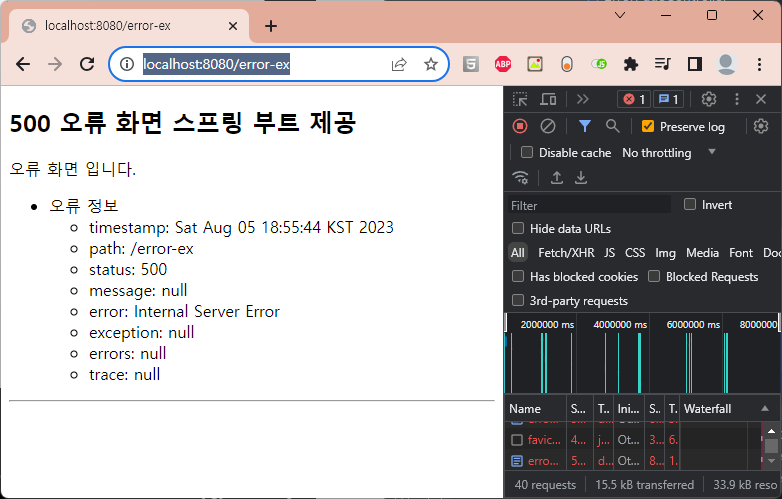
Task: Select the All filter type
Action: click(518, 253)
